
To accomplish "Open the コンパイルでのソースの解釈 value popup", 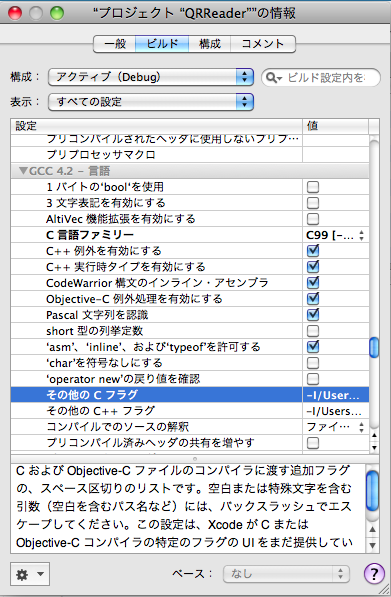I will coord(335,427).
